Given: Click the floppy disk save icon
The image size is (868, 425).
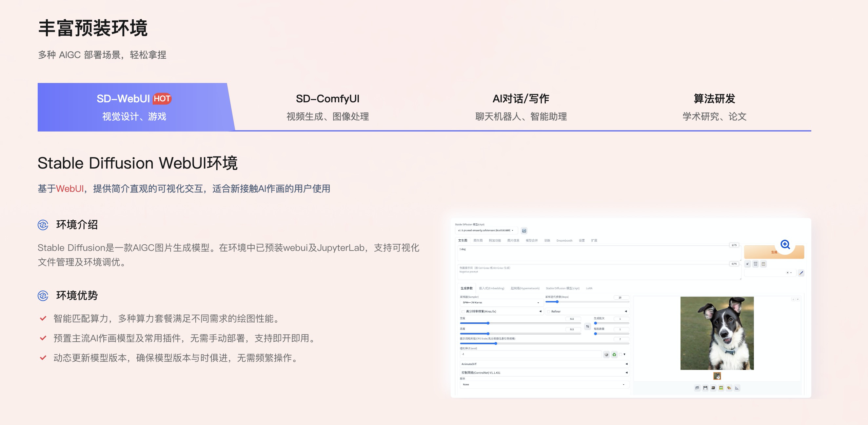Looking at the screenshot, I should pos(705,388).
